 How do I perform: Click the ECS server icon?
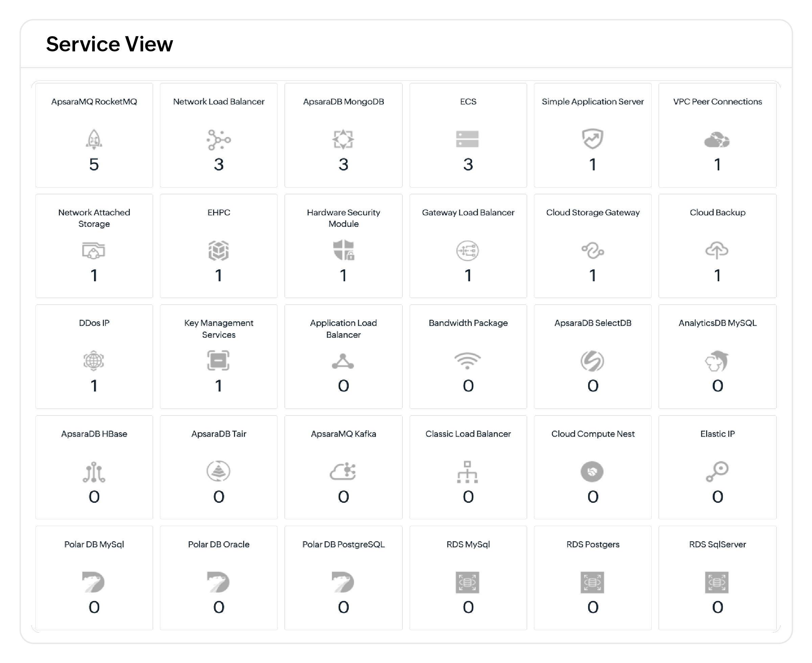467,139
